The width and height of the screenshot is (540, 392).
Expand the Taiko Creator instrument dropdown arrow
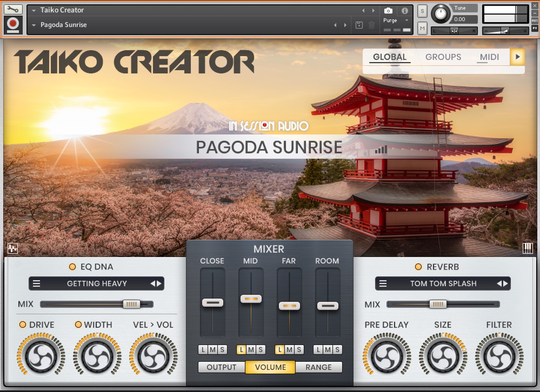pyautogui.click(x=34, y=11)
